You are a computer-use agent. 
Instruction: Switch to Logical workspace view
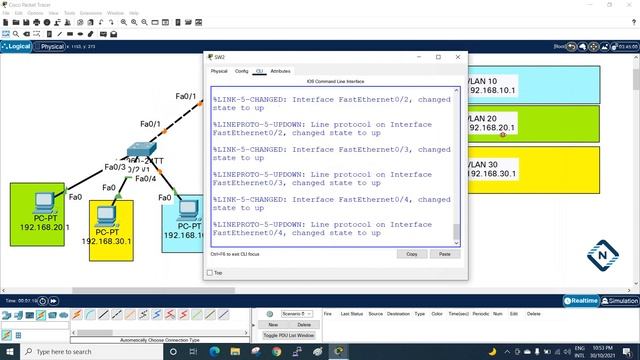tap(16, 47)
